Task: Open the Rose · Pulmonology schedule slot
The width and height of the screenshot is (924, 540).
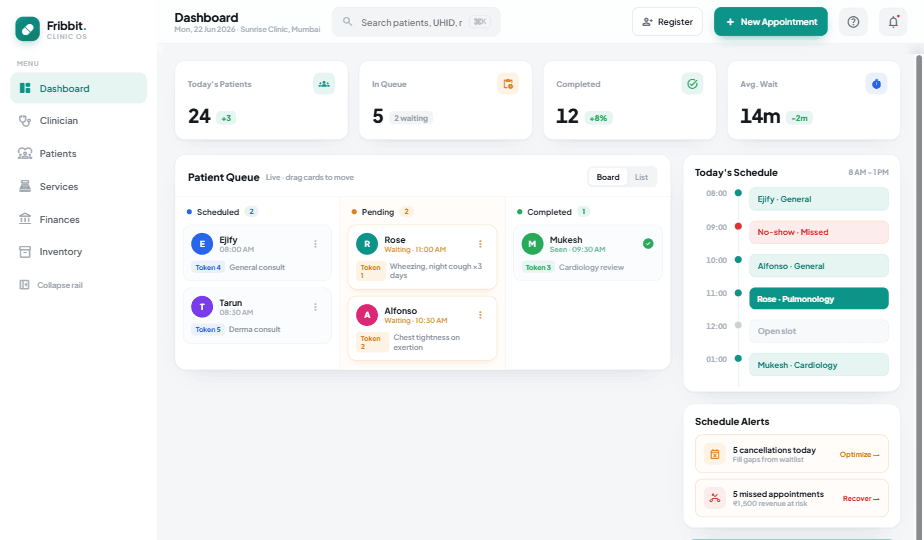Action: 819,299
